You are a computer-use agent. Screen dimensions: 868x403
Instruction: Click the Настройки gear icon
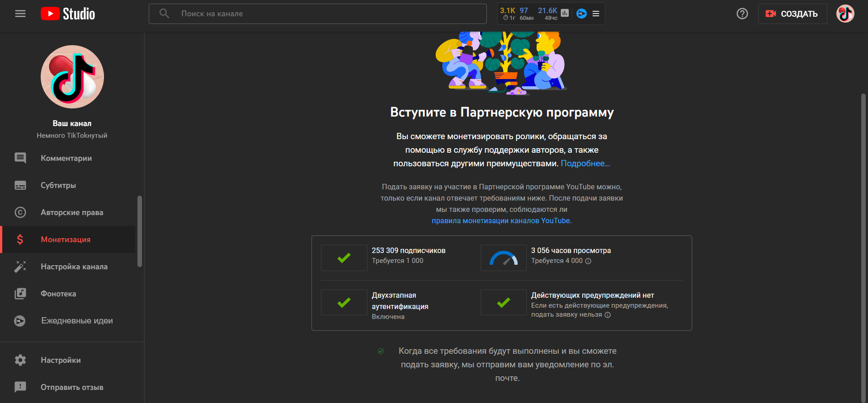(x=20, y=360)
